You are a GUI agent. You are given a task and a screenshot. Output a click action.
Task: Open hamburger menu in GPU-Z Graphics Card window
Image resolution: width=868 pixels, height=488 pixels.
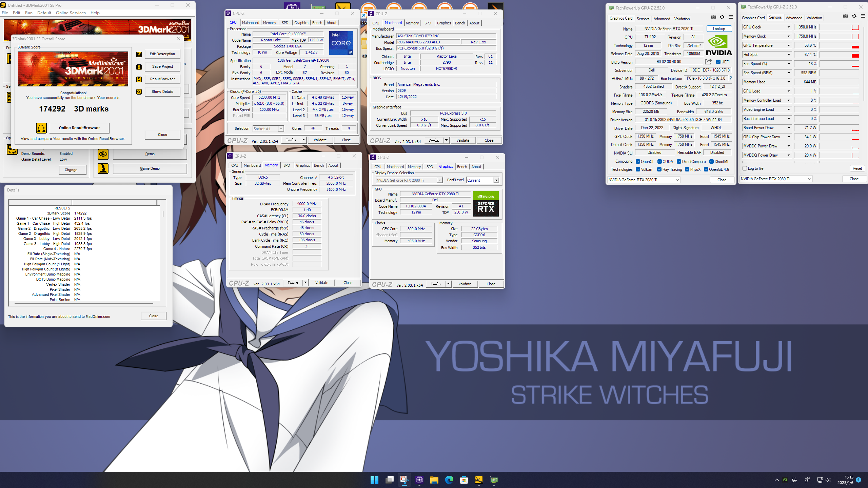click(x=731, y=17)
